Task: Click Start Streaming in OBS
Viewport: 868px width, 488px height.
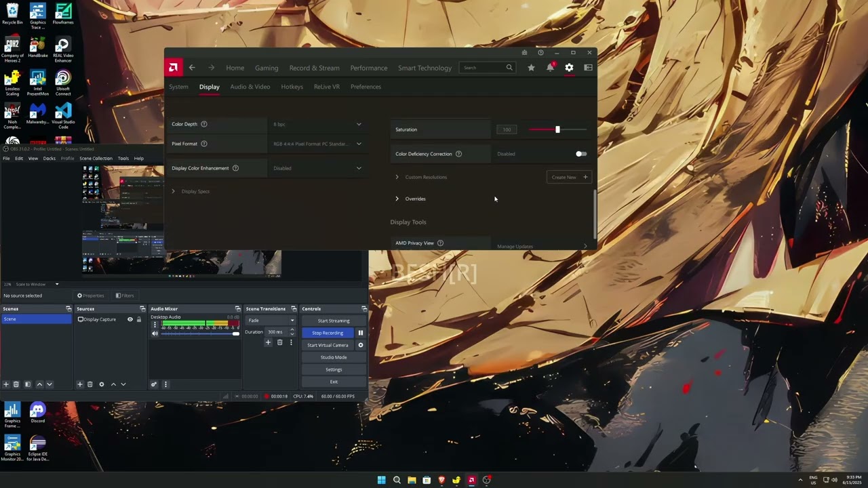Action: click(x=334, y=321)
